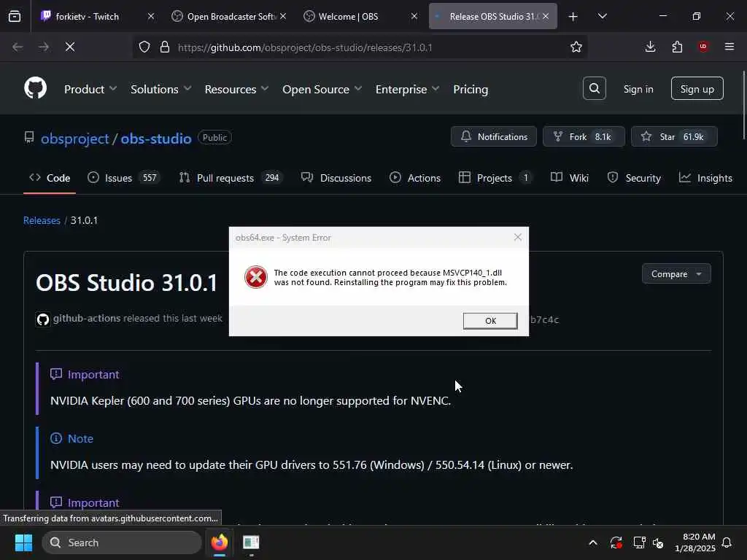
Task: Click the sync update tray icon
Action: point(616,542)
